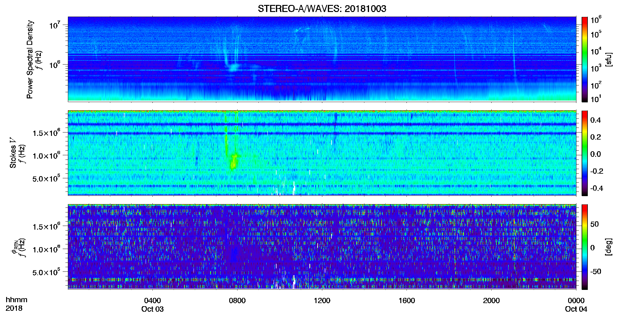Click the 10^6 frequency tick in the top panel

tap(54, 65)
